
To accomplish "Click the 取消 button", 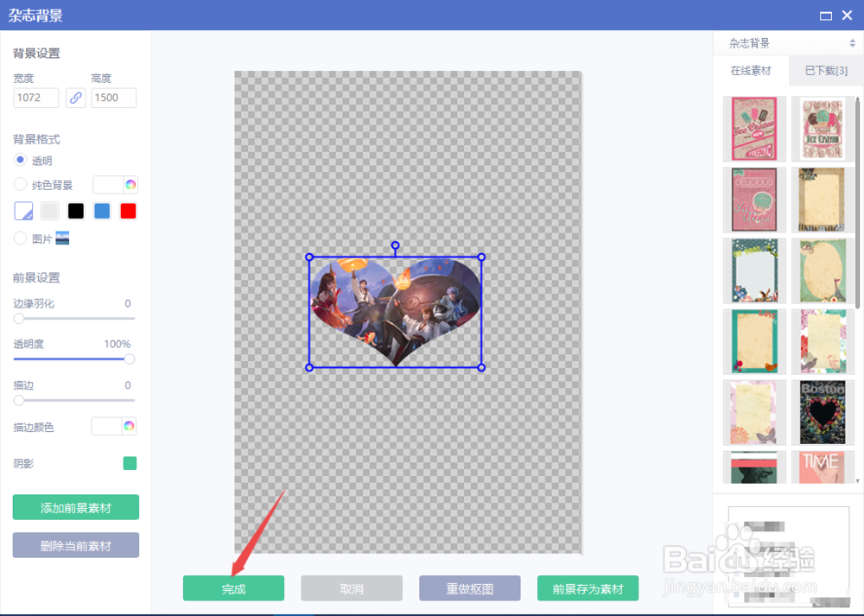I will pos(352,588).
